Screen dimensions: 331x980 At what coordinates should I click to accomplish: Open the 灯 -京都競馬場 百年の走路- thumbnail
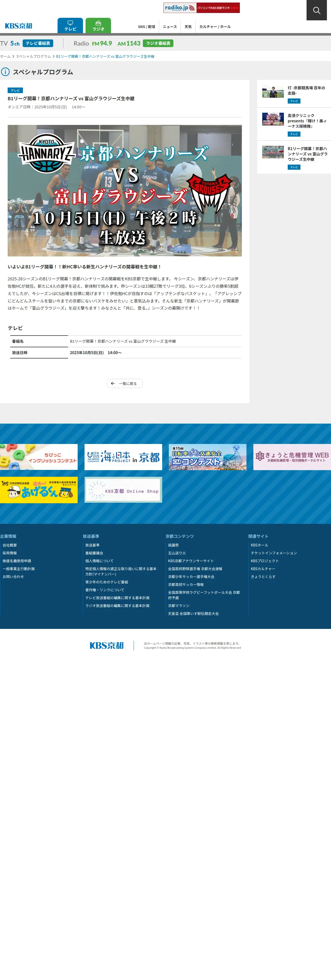pyautogui.click(x=273, y=91)
